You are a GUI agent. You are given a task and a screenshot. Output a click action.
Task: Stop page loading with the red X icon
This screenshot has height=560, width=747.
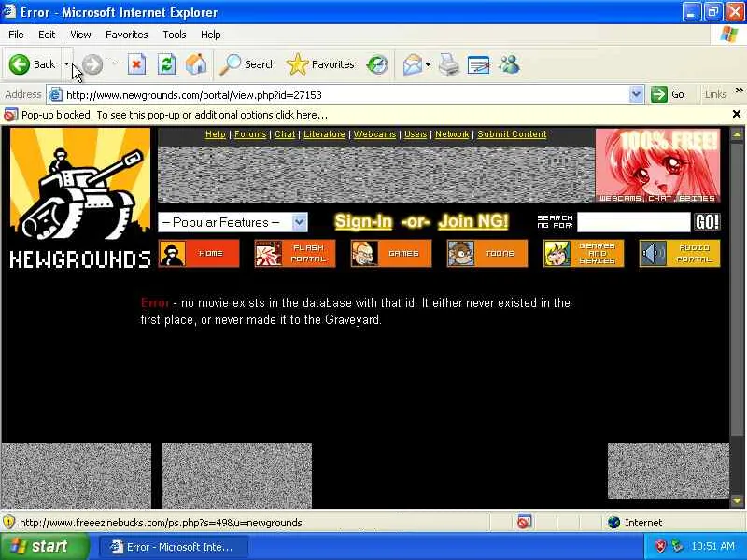tap(136, 64)
